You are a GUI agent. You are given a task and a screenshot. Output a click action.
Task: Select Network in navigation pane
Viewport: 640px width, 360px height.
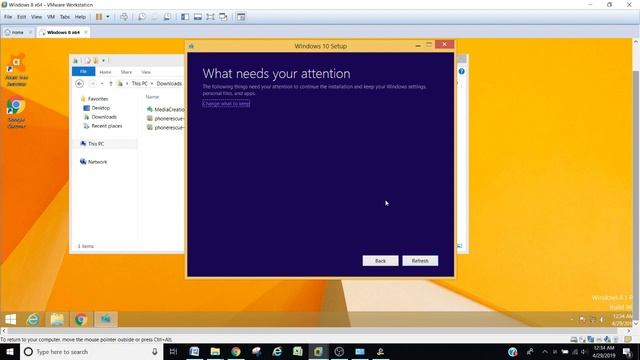pos(97,162)
